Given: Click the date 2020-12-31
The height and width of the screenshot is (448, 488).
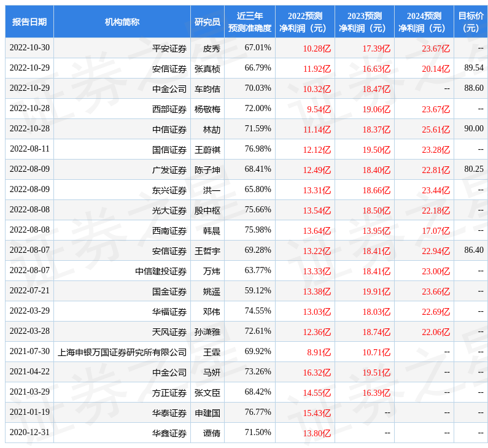Looking at the screenshot, I should [x=29, y=433].
